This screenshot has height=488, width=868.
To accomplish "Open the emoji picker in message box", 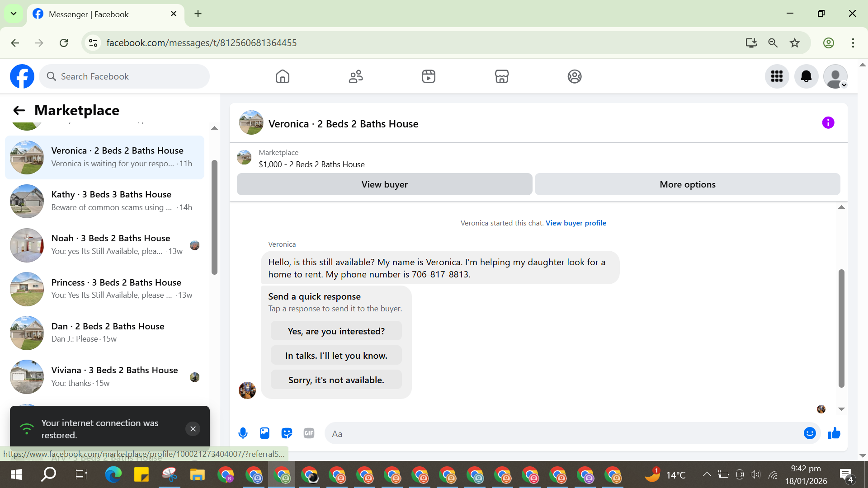I will click(x=809, y=433).
